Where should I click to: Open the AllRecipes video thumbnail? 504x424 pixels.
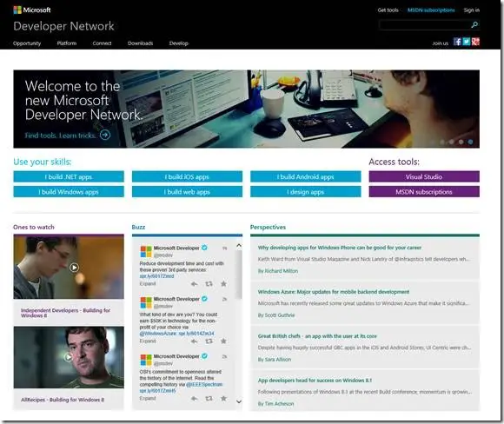tap(69, 357)
